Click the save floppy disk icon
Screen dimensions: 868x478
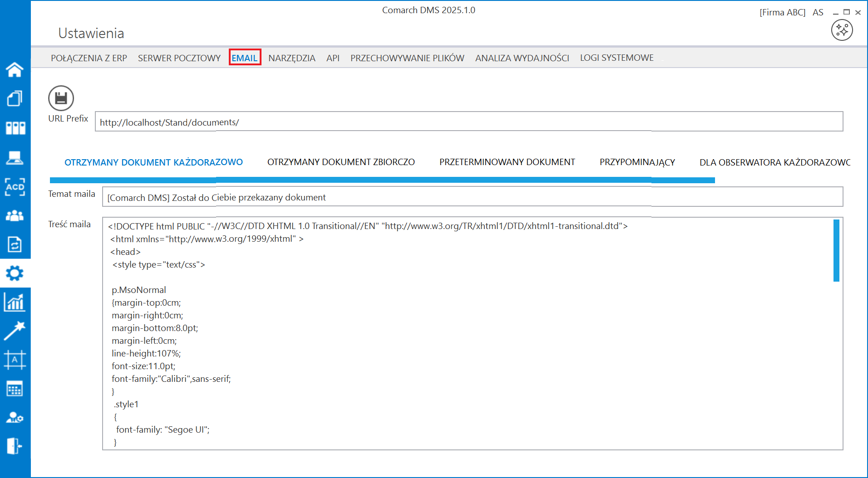point(61,98)
